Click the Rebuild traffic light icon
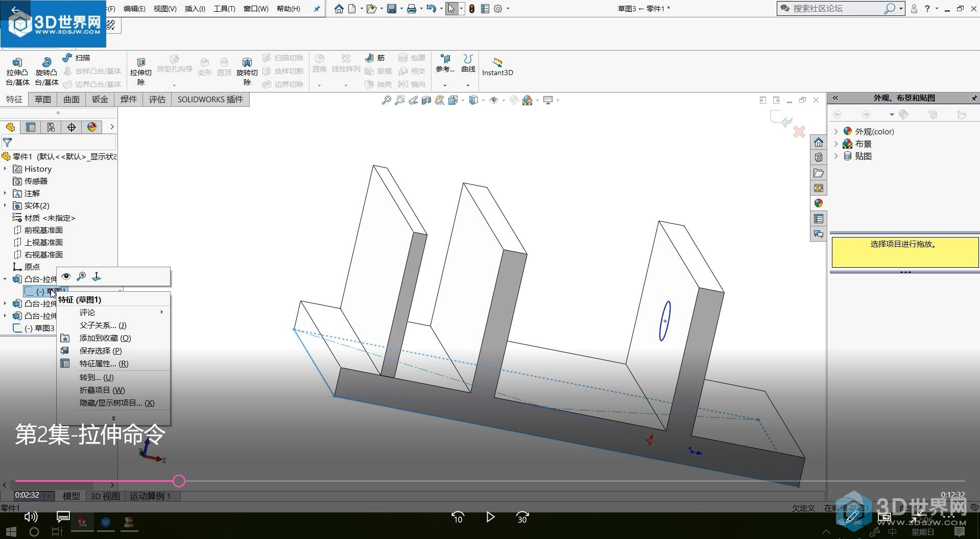The image size is (980, 539). 472,9
